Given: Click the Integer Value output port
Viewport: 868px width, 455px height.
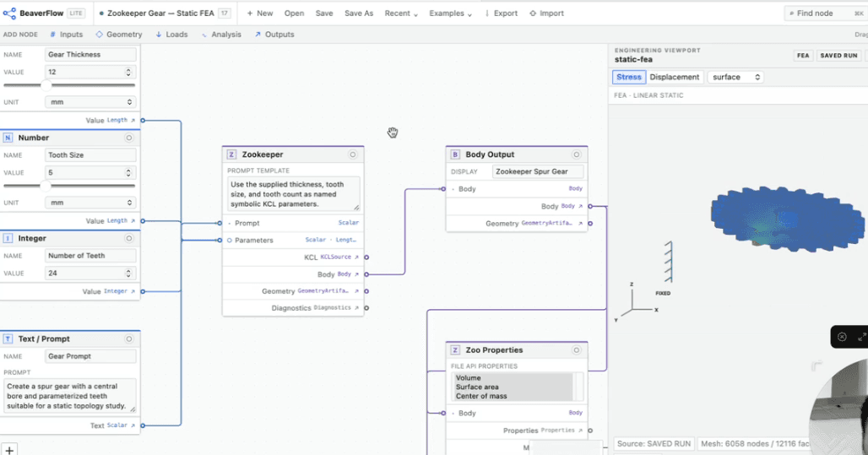Looking at the screenshot, I should [x=143, y=291].
